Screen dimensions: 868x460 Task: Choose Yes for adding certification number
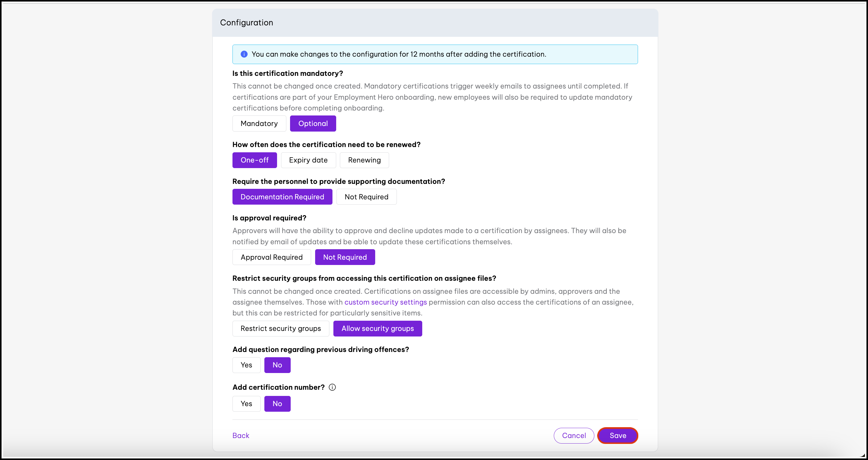[246, 404]
